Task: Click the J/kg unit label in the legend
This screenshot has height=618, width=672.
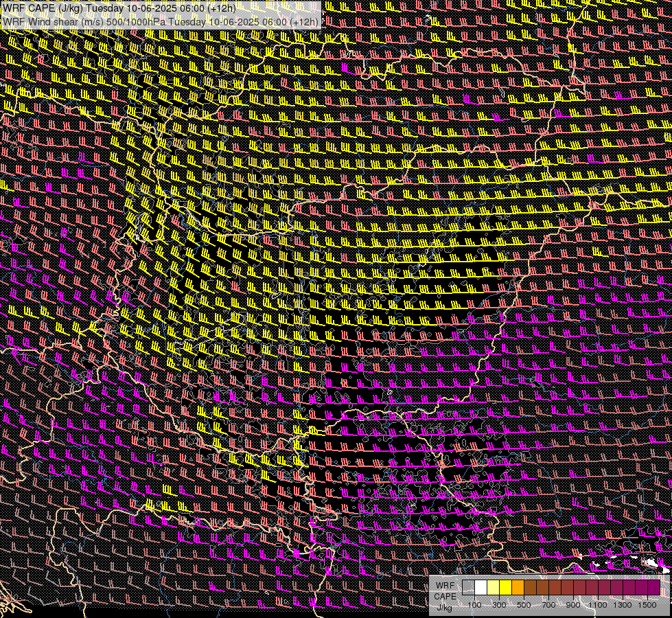Action: (x=445, y=608)
